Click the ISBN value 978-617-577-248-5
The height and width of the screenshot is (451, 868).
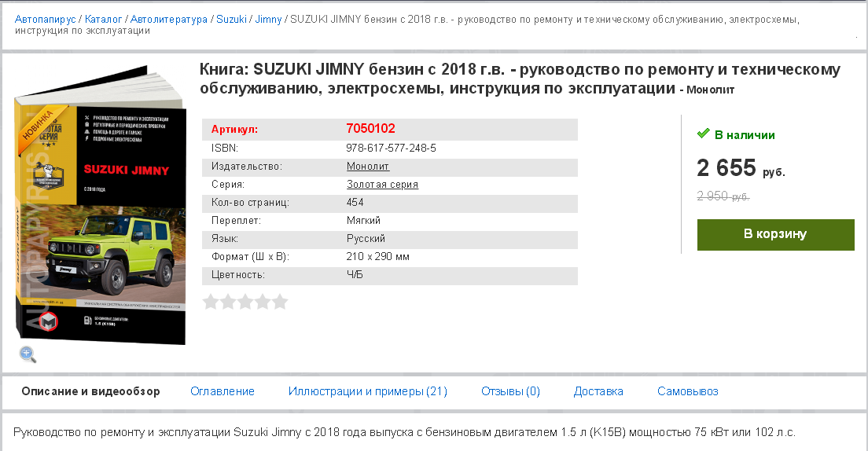(x=391, y=148)
